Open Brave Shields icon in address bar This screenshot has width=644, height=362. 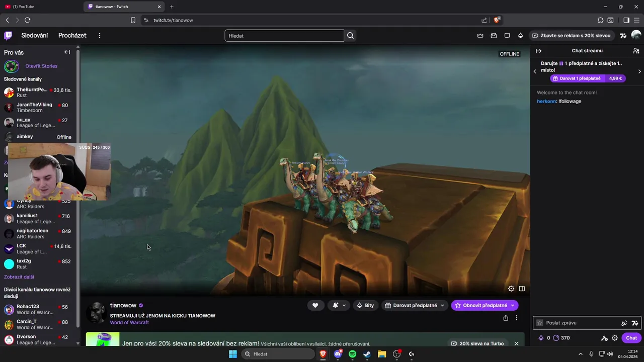[497, 20]
